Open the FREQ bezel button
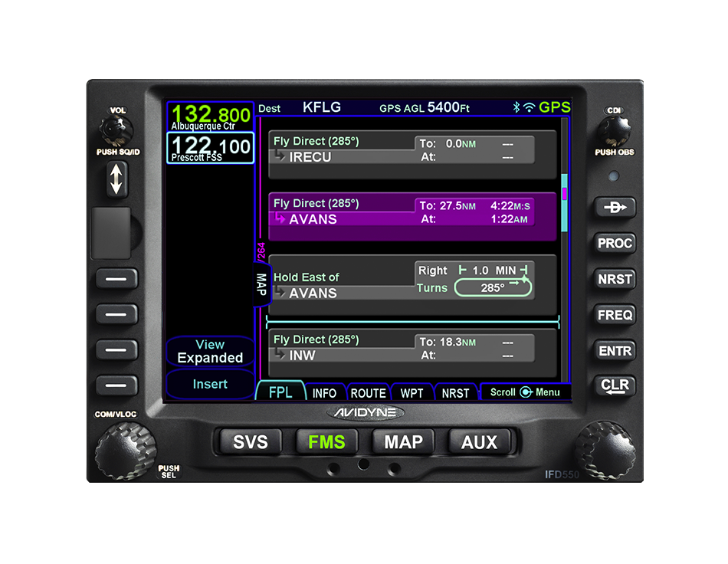Screen dimensions: 728x564 click(x=615, y=315)
